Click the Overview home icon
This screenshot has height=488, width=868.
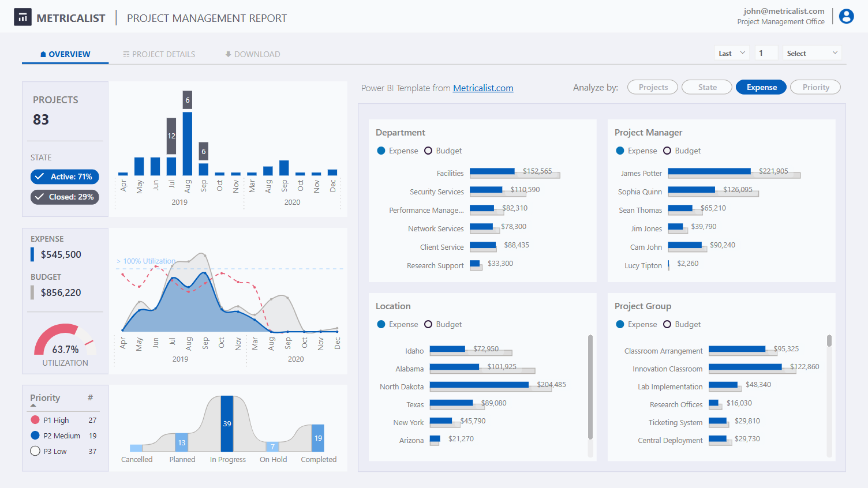click(43, 54)
